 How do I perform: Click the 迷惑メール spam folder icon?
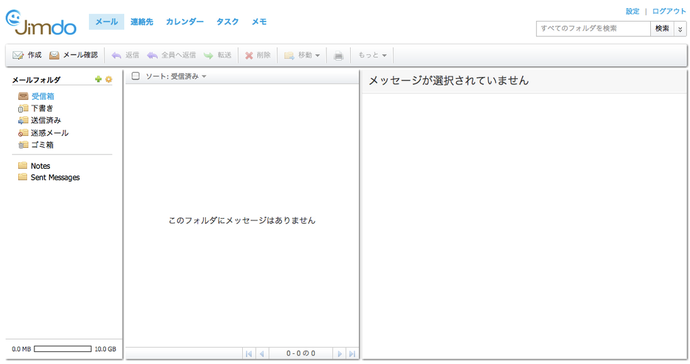[23, 132]
